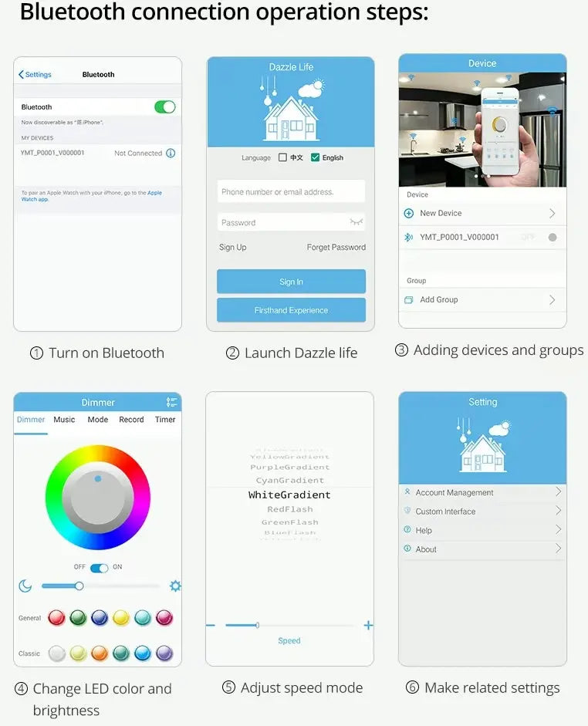Image resolution: width=588 pixels, height=726 pixels.
Task: Expand the Custom Interface row arrow
Action: click(558, 511)
